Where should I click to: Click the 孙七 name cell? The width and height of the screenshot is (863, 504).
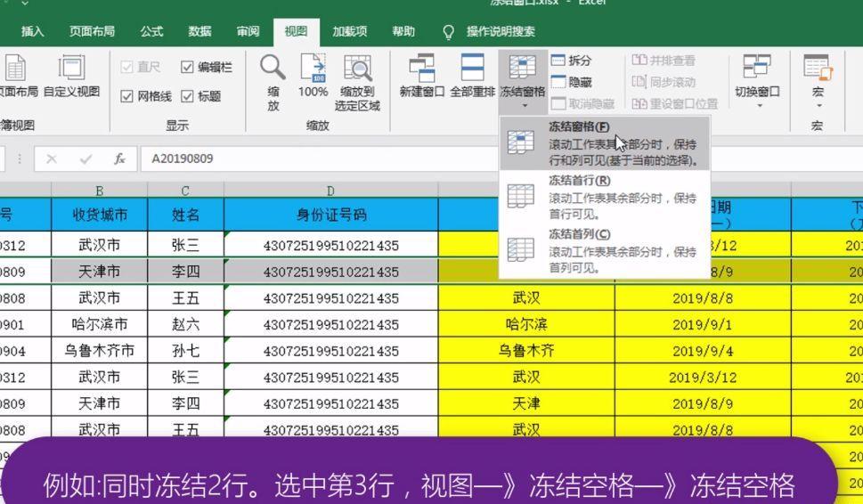pyautogui.click(x=185, y=351)
